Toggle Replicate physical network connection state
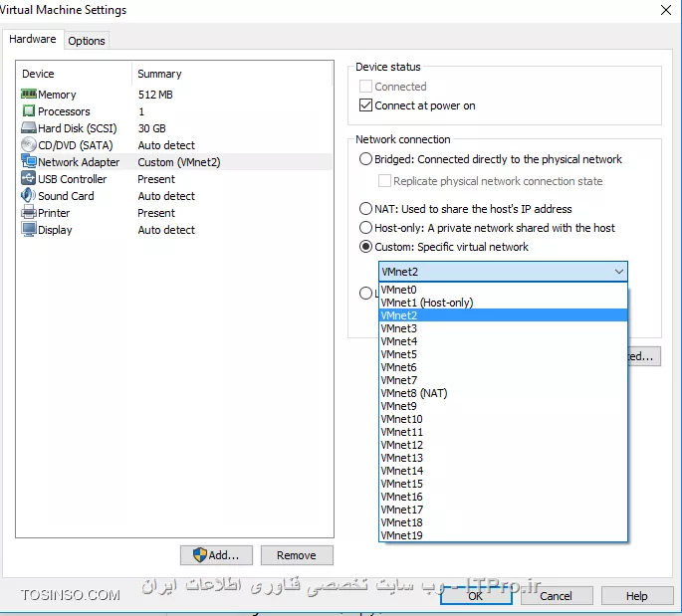The image size is (682, 616). click(384, 181)
